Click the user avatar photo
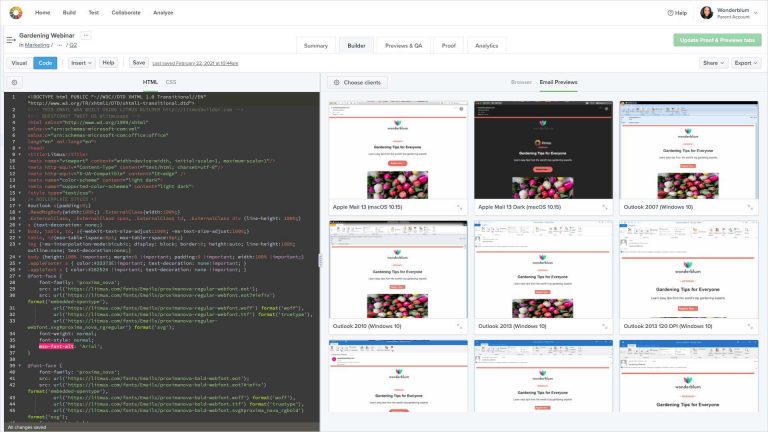The width and height of the screenshot is (768, 432). (706, 13)
